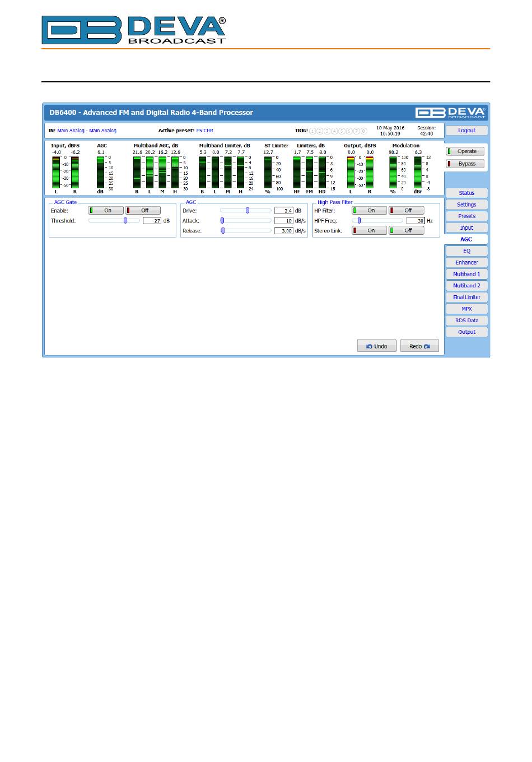
Task: Go to the Final Limiter tab
Action: [x=466, y=298]
